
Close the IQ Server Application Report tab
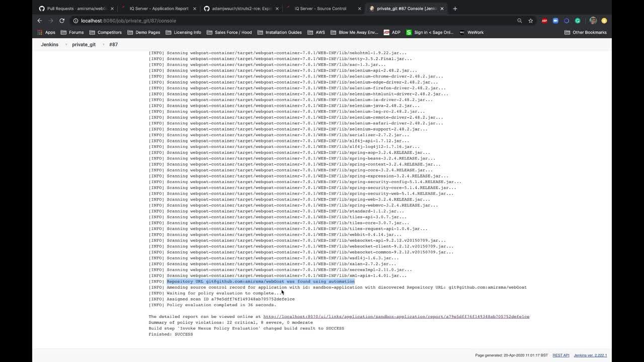[195, 9]
